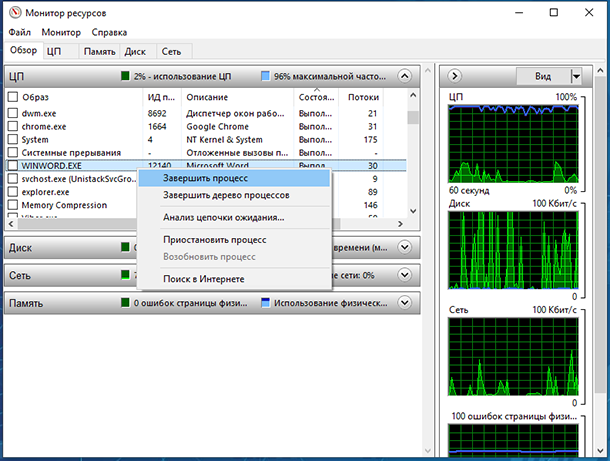
Task: Check the dwm.exe process checkbox
Action: tap(13, 113)
